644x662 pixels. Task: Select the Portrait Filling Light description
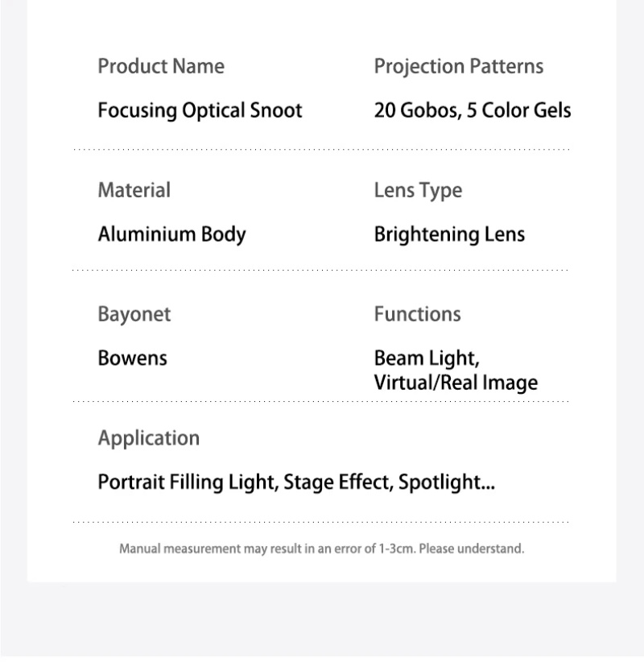point(296,482)
